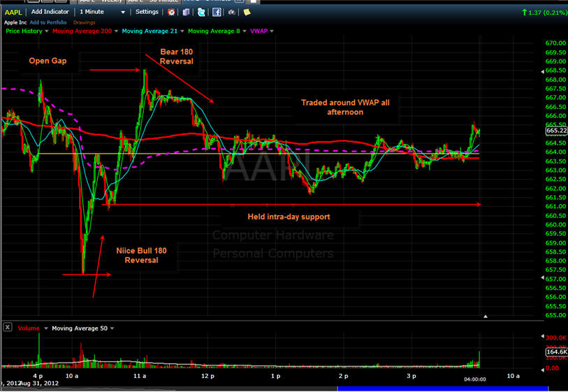
Task: Click the 2 p label on time axis
Action: click(x=344, y=376)
